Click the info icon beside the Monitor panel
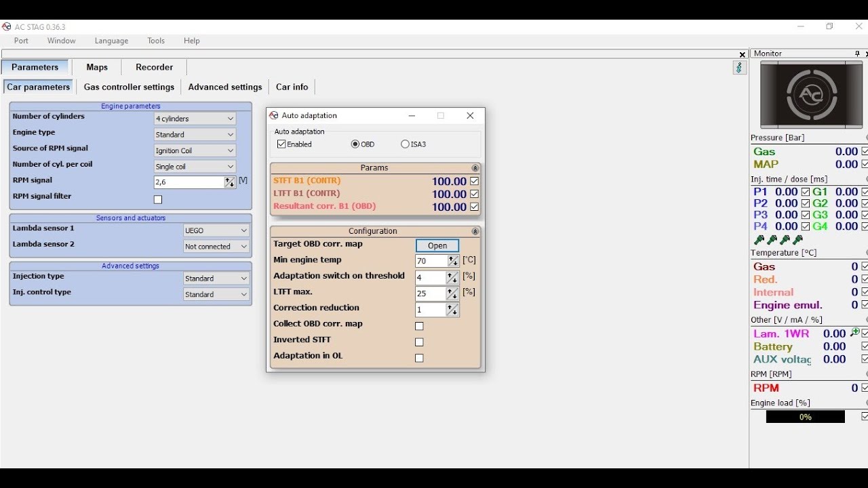Viewport: 868px width, 488px height. point(739,68)
